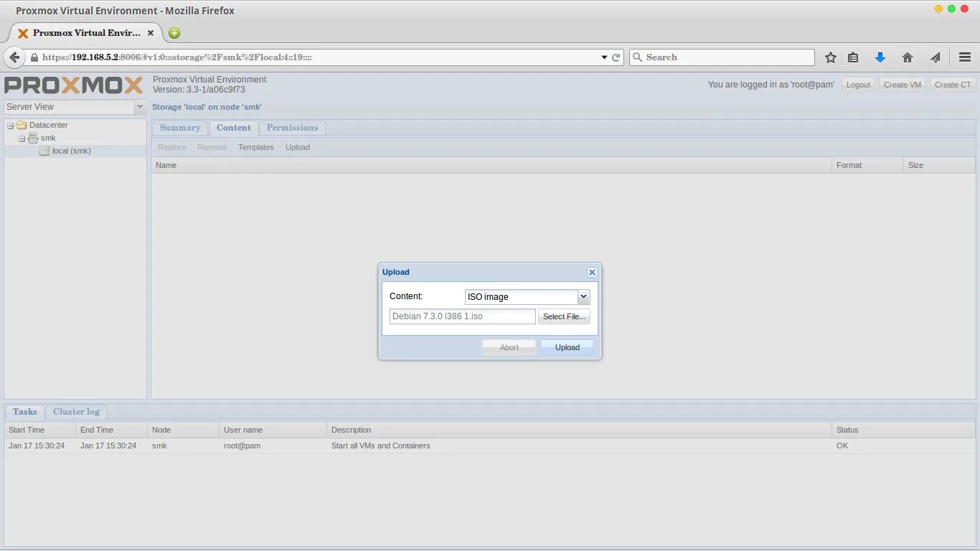This screenshot has width=980, height=551.
Task: Open the Server View dropdown
Action: point(141,107)
